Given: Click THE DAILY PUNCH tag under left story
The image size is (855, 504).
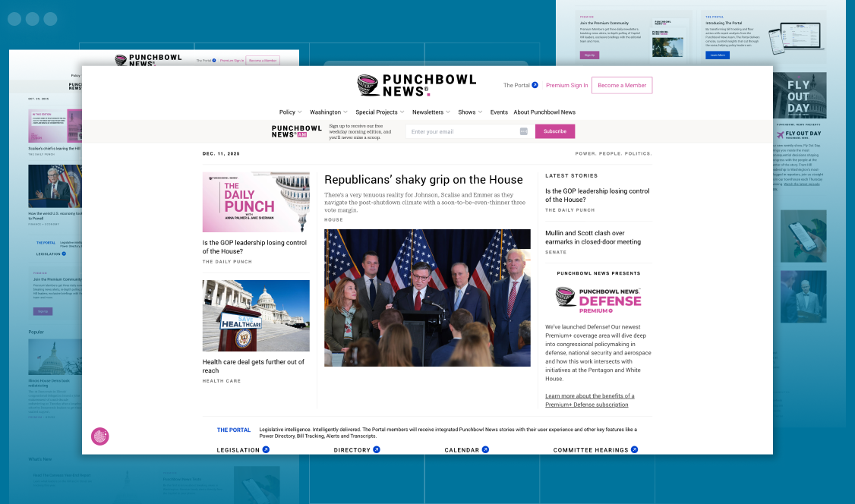Looking at the screenshot, I should [227, 262].
